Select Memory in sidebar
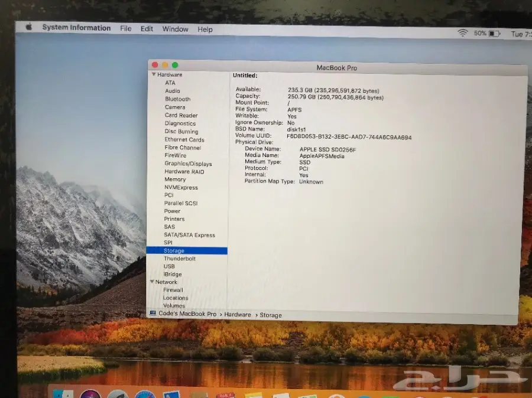The height and width of the screenshot is (398, 532). tap(175, 180)
